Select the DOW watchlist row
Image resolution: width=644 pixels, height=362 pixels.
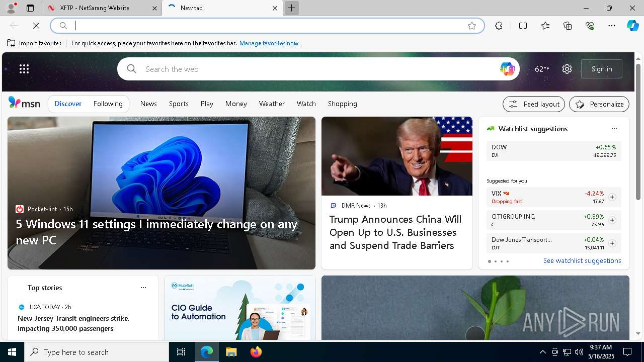tap(554, 151)
